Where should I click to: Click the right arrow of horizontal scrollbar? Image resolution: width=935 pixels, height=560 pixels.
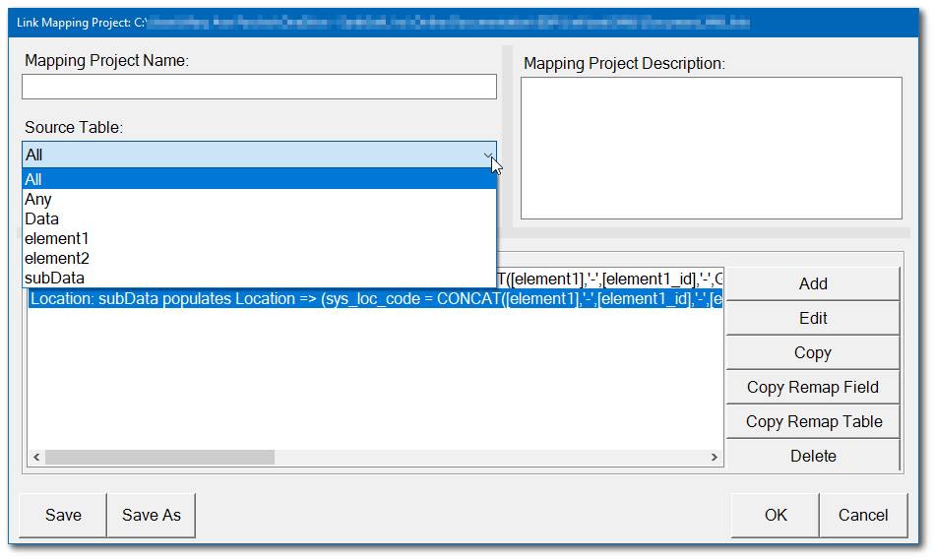tap(714, 458)
